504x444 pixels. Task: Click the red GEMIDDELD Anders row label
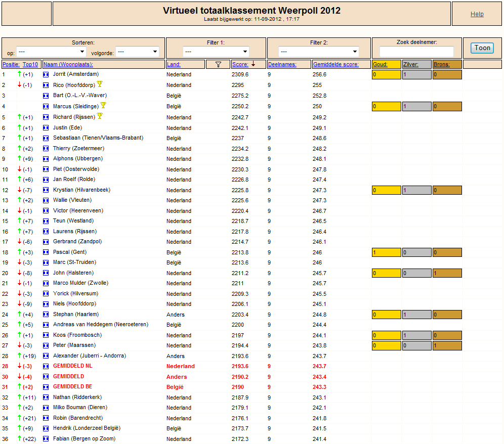tap(68, 377)
